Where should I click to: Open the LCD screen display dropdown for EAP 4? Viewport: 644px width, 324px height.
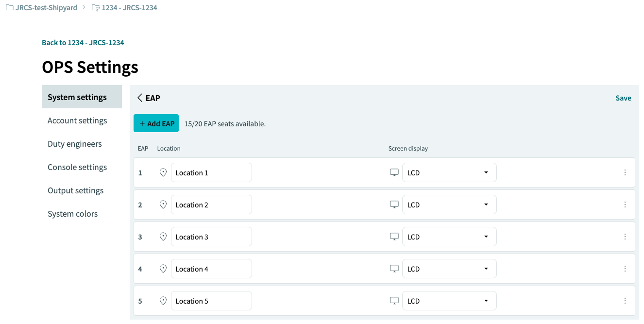(x=449, y=269)
